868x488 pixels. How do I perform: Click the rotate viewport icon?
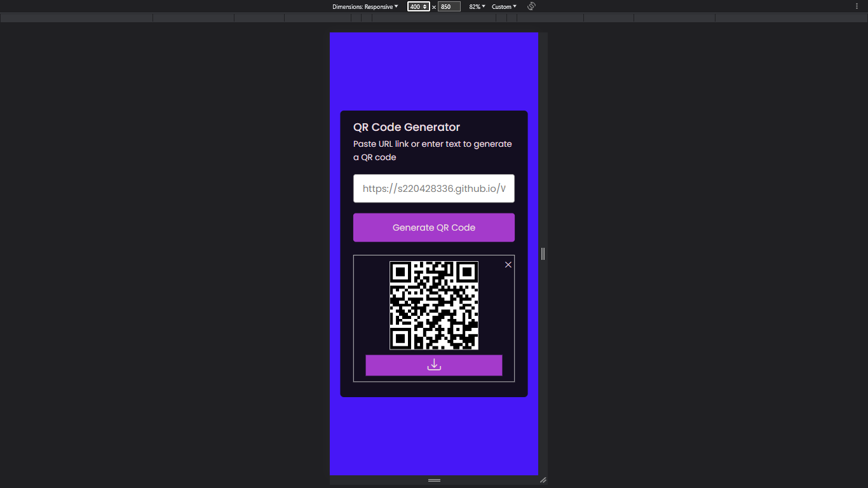532,6
